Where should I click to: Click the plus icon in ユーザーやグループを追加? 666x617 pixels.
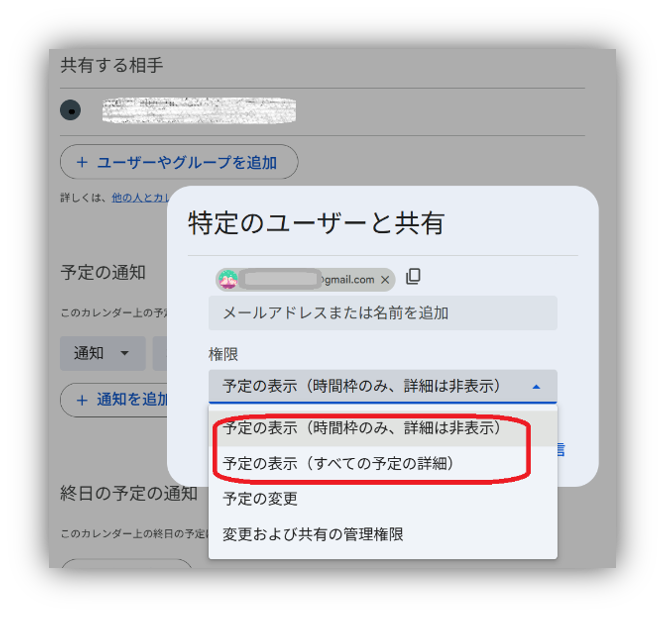82,162
